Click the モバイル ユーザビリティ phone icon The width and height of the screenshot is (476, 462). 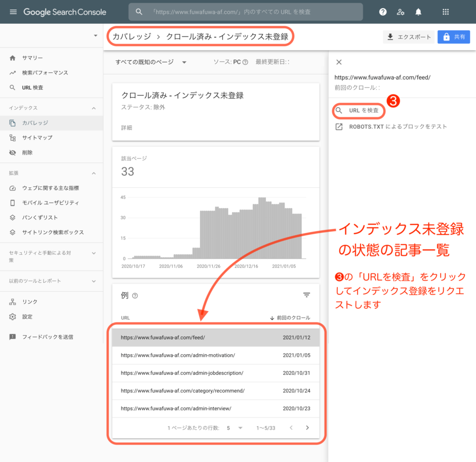point(13,203)
